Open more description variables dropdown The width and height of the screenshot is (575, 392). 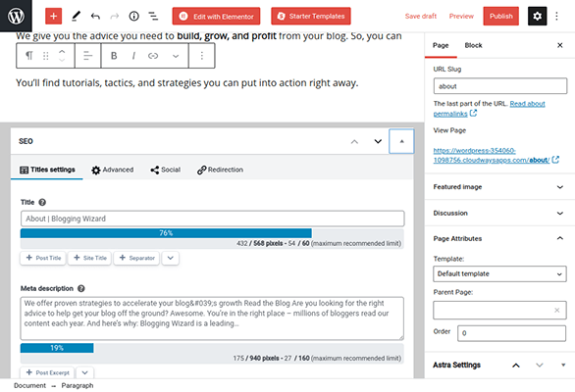84,372
